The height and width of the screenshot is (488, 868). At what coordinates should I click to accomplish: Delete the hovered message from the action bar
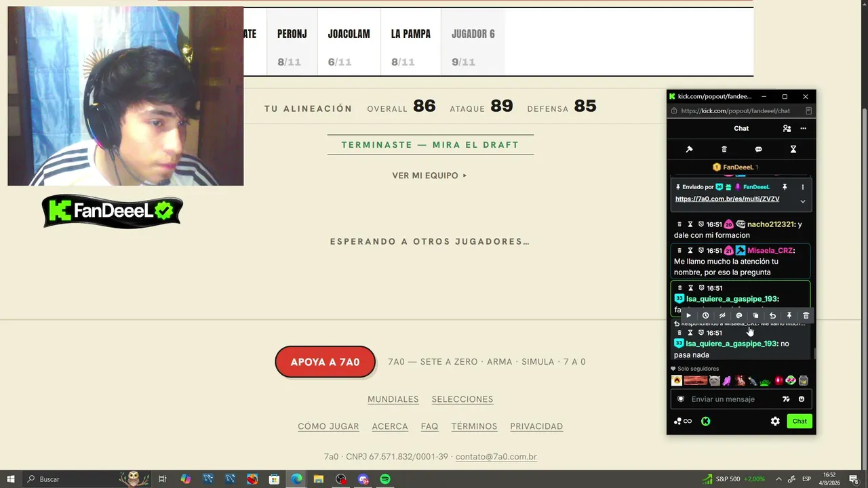tap(806, 315)
